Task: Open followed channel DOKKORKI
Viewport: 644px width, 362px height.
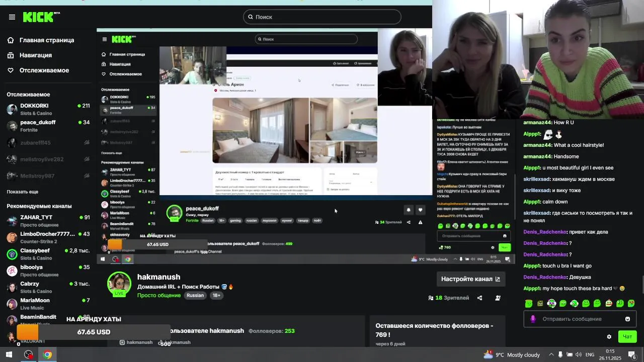Action: (x=48, y=109)
